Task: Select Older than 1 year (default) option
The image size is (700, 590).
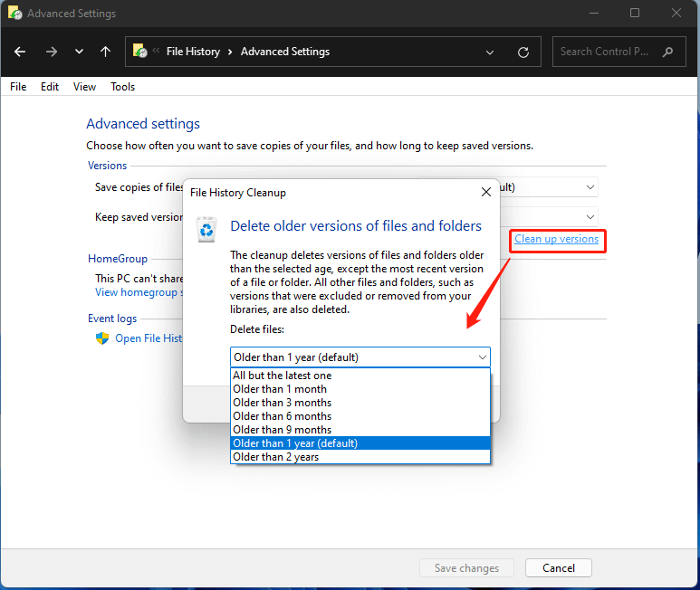Action: (360, 443)
